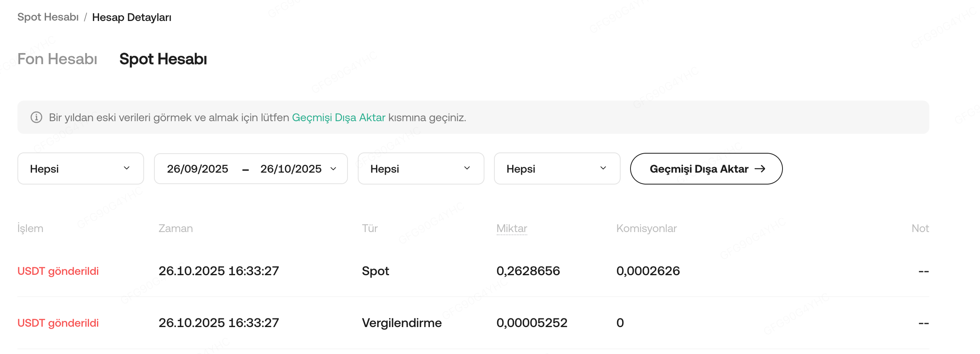Click the Komisyonlar column header
The width and height of the screenshot is (980, 354).
pos(646,228)
